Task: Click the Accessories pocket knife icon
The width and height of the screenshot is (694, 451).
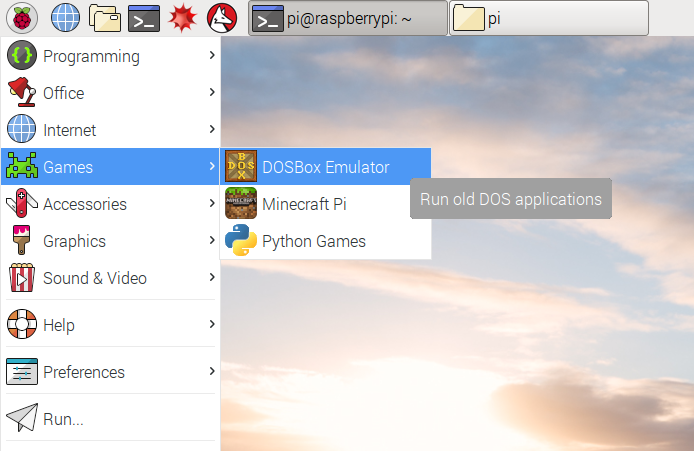Action: tap(22, 203)
